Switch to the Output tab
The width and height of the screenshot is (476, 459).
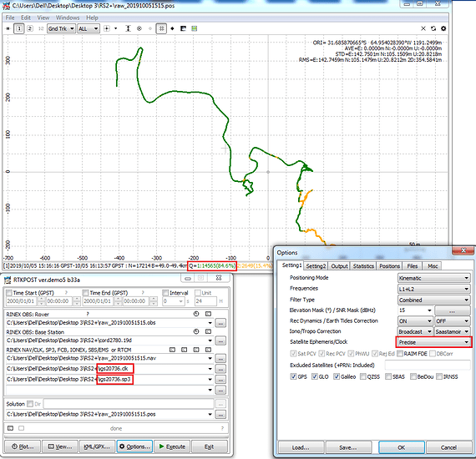point(339,266)
